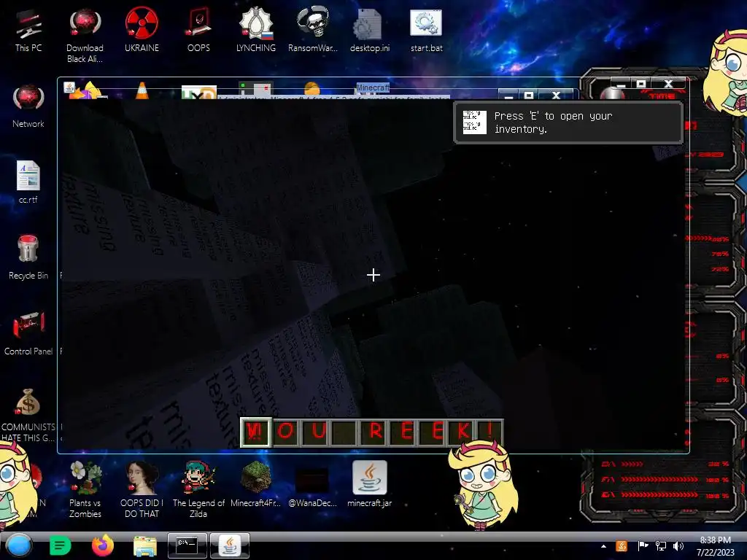Open the green notes app in taskbar
This screenshot has width=747, height=560.
coord(61,545)
